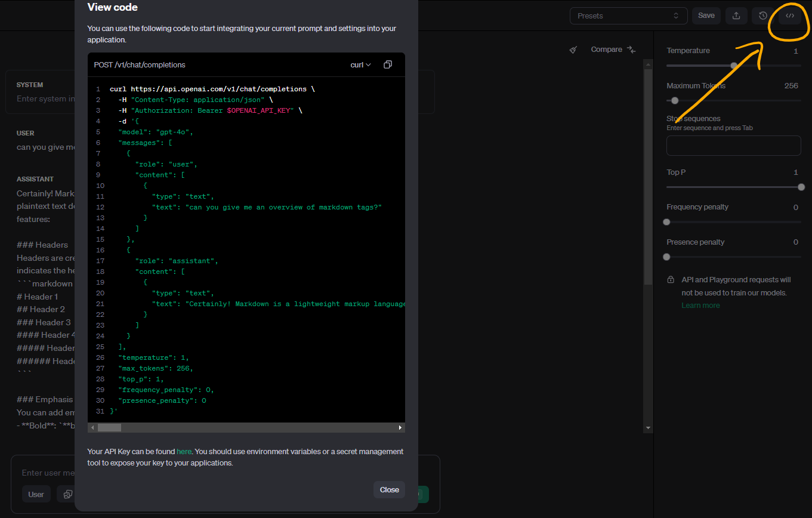The image size is (812, 518).
Task: Save the current preset
Action: [706, 16]
